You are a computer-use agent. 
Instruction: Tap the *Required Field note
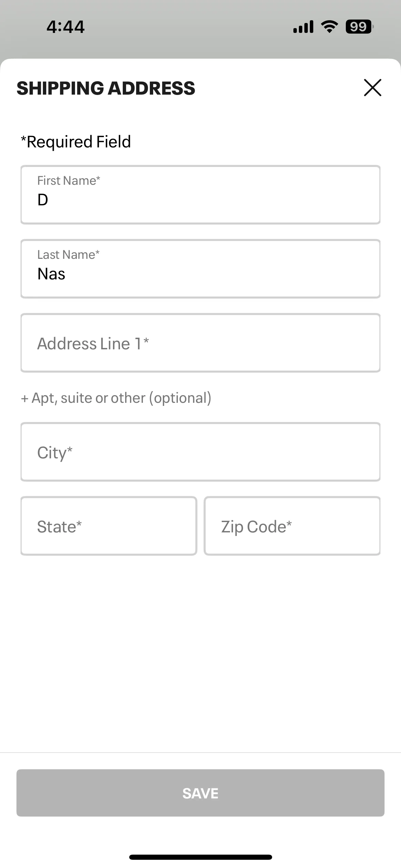pos(76,142)
